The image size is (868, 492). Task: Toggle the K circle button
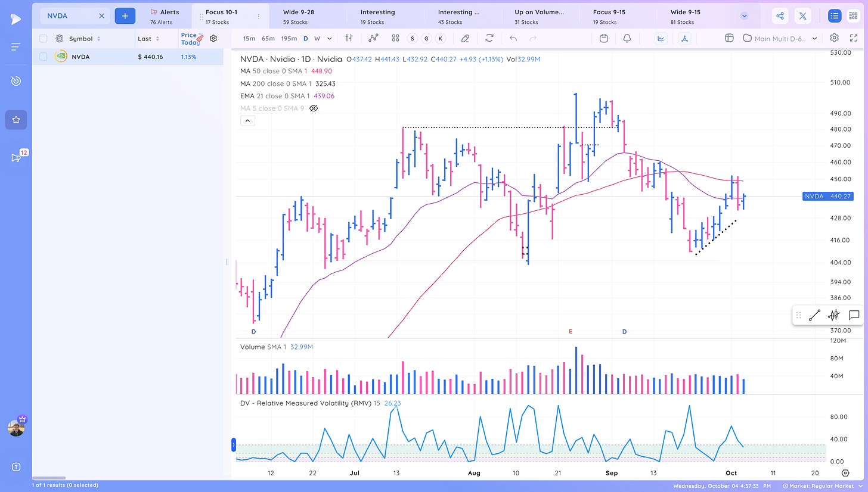441,38
